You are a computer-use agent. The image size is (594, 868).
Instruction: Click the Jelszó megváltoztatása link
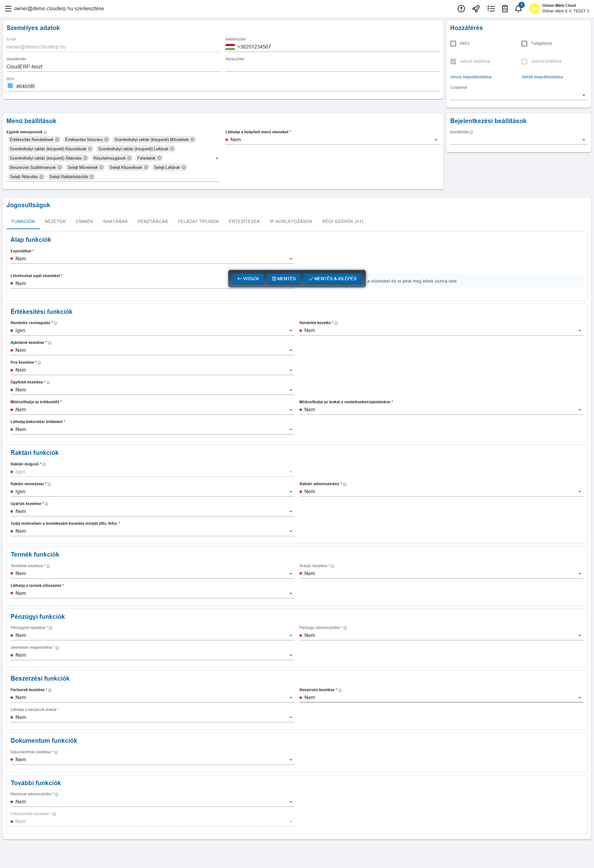click(x=470, y=77)
